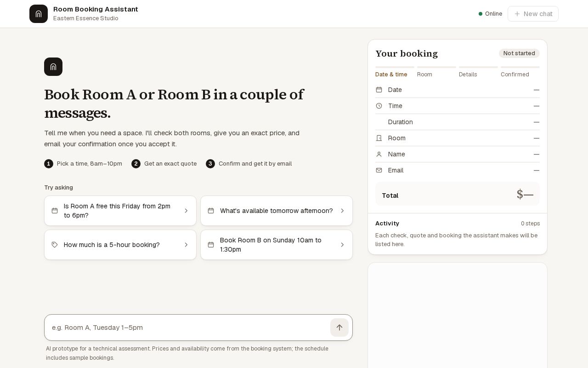The width and height of the screenshot is (588, 368).
Task: Click the step 2 number badge
Action: [136, 164]
